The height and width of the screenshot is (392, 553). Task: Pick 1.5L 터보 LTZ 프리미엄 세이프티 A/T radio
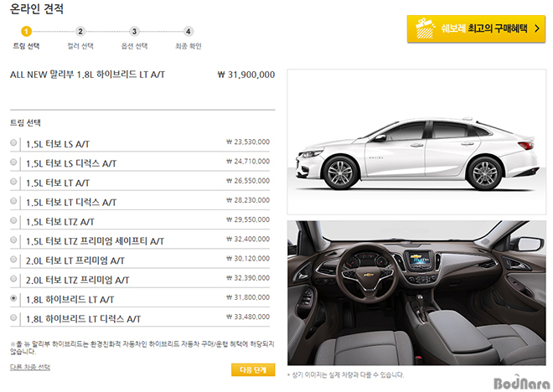(13, 240)
